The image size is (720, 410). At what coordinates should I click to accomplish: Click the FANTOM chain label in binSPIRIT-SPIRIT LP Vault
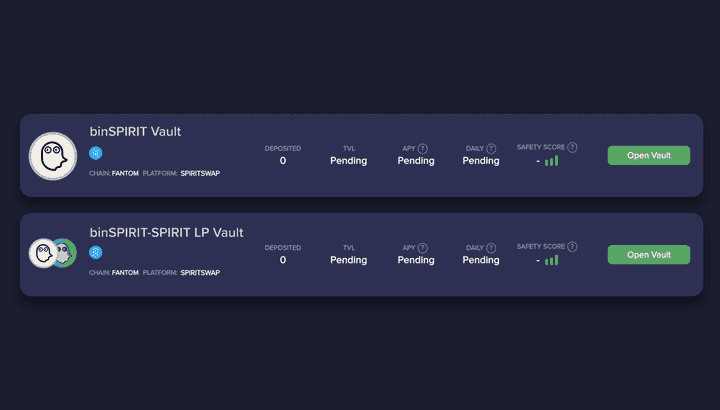click(x=125, y=272)
